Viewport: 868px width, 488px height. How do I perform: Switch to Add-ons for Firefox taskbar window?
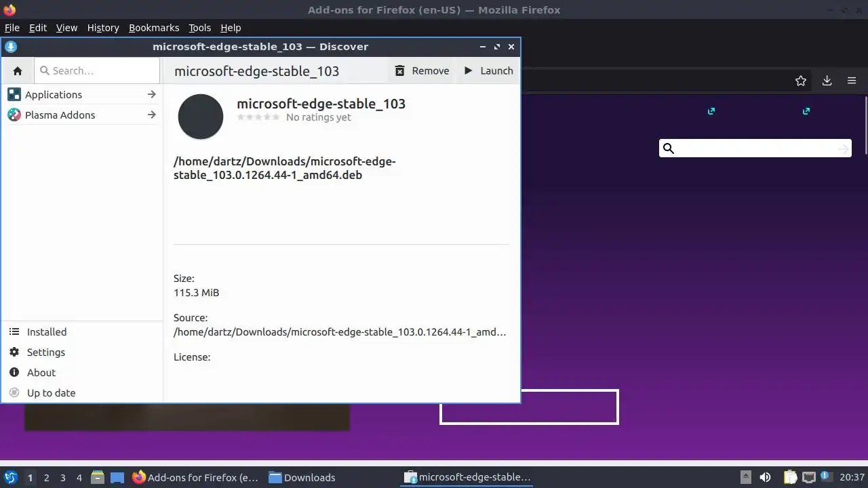(196, 477)
